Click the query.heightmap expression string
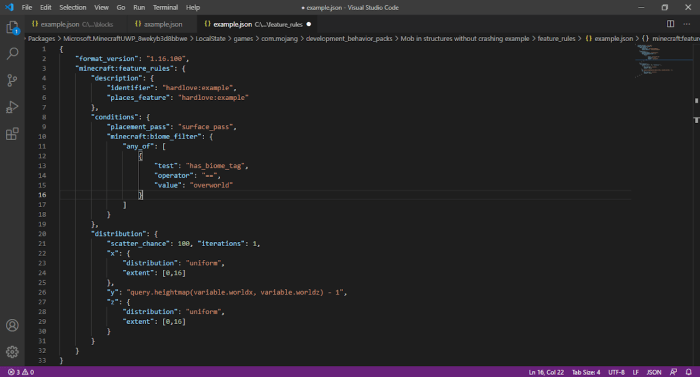Screen dimensions: 700x377 [235, 292]
